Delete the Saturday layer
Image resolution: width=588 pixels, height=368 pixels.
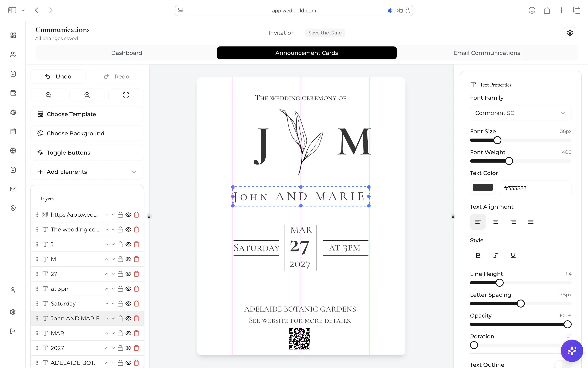(x=136, y=304)
